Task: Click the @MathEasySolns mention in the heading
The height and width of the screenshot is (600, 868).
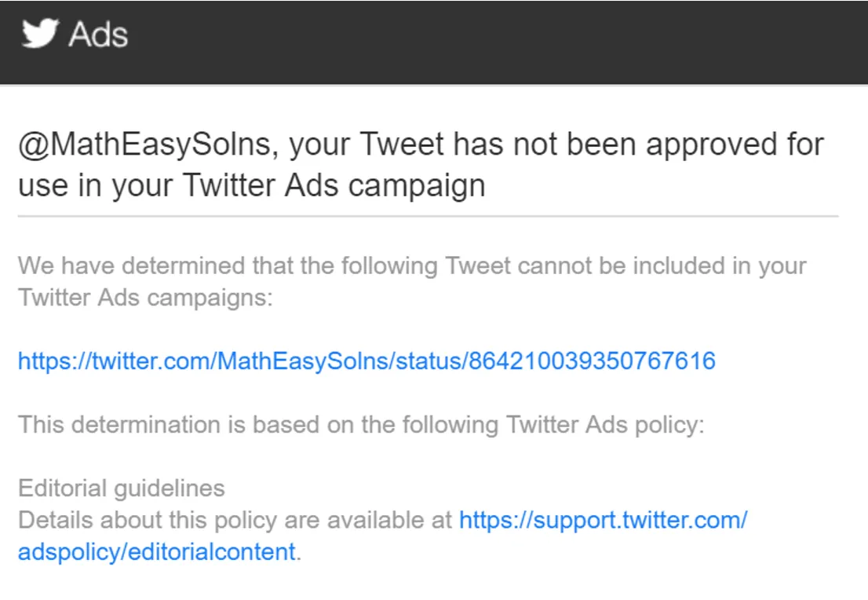Action: click(144, 145)
